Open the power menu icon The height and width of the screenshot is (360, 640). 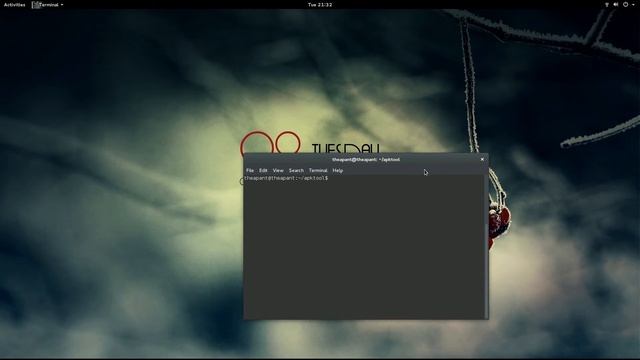pyautogui.click(x=626, y=5)
